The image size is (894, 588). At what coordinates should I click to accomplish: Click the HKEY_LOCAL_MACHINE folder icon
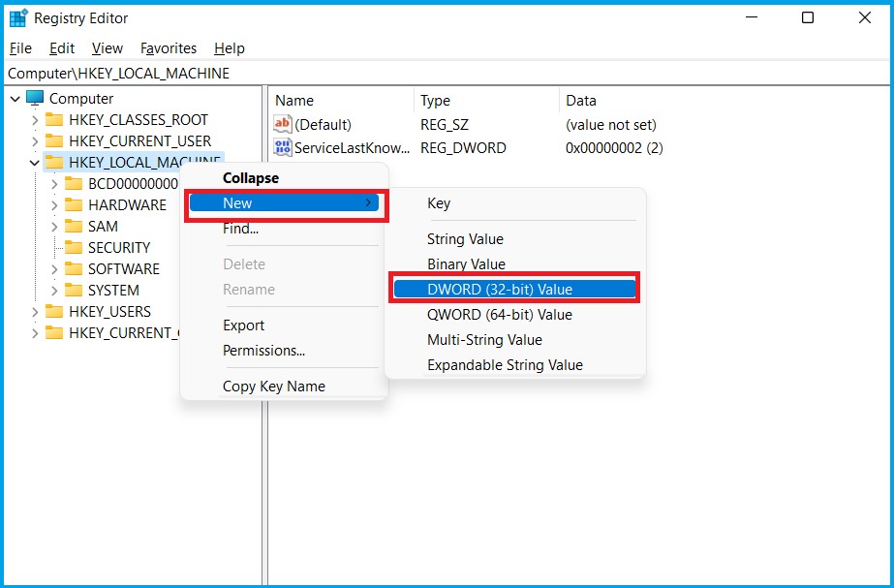pyautogui.click(x=54, y=163)
